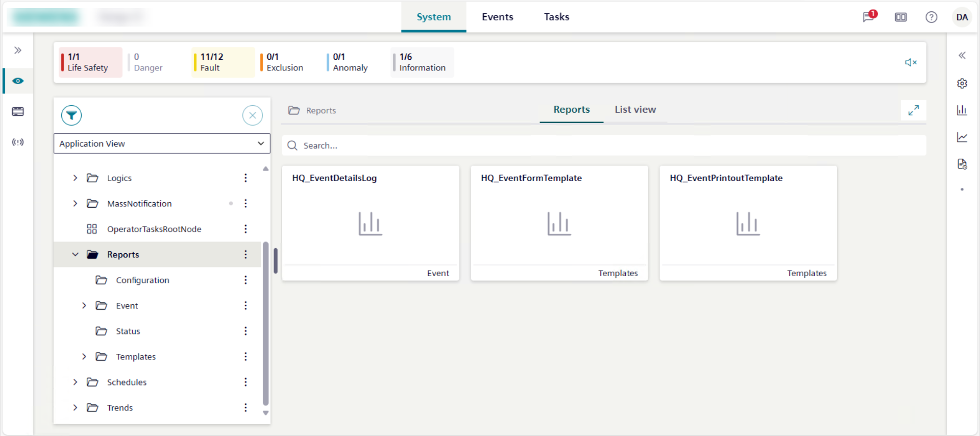
Task: Unmute sounds with the speaker icon
Action: pyautogui.click(x=911, y=62)
